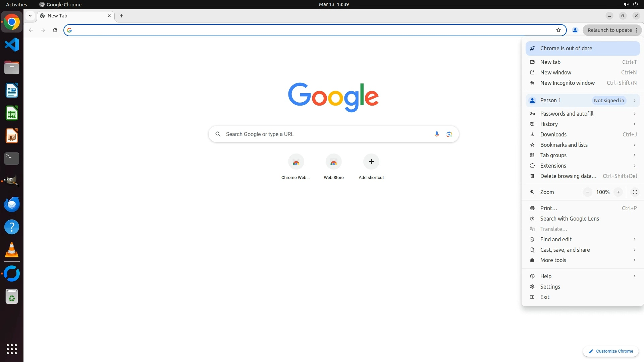The width and height of the screenshot is (644, 362).
Task: Click the Google Lens image search icon
Action: [449, 134]
